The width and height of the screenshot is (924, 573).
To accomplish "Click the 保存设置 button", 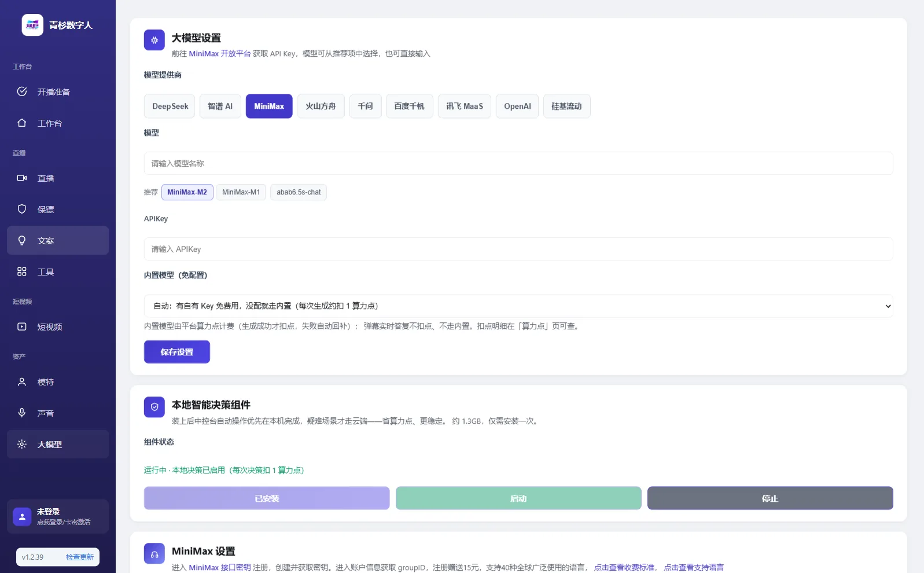I will (x=177, y=352).
